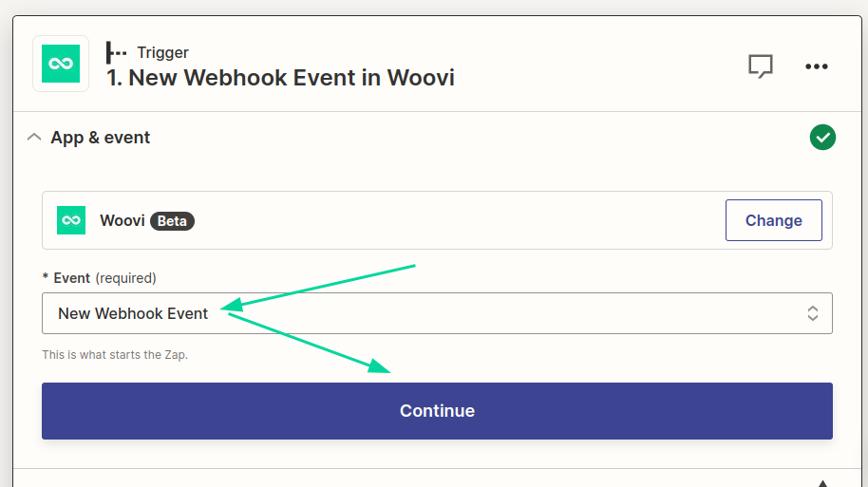
Task: Click the Woovi app name text
Action: click(x=122, y=221)
